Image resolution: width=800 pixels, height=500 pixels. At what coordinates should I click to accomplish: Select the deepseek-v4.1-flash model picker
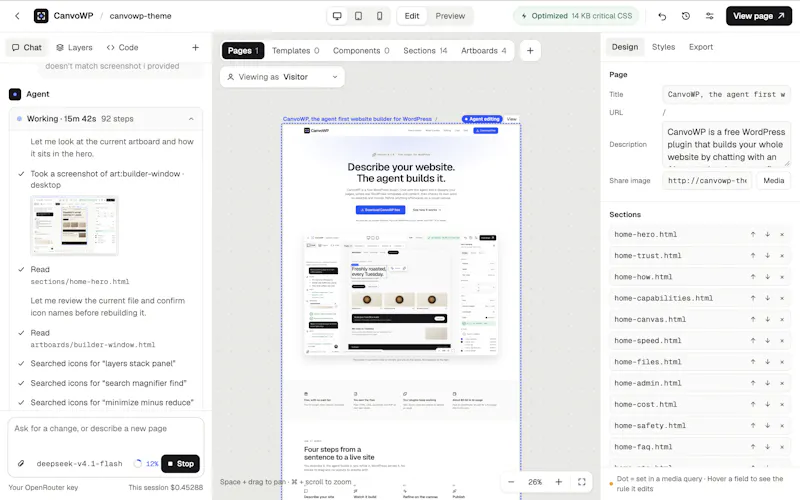tap(80, 464)
